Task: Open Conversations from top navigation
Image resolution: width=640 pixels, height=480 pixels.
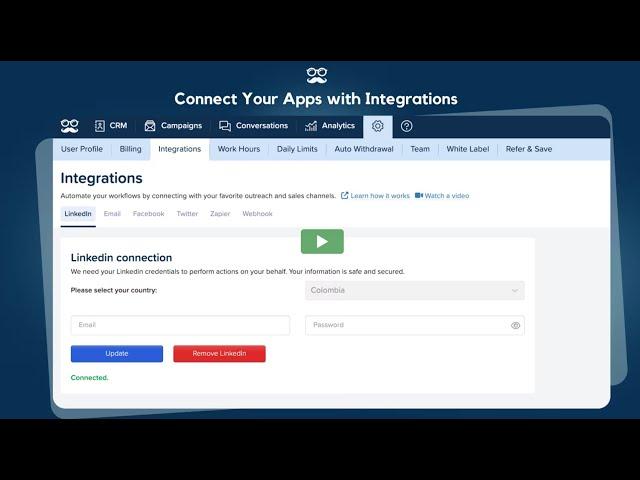Action: click(253, 126)
